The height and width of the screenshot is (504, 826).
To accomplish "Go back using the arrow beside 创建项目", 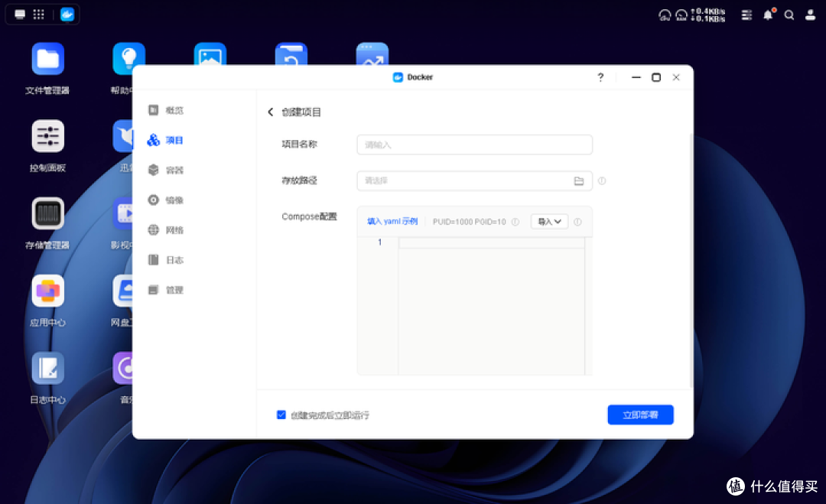I will point(271,112).
